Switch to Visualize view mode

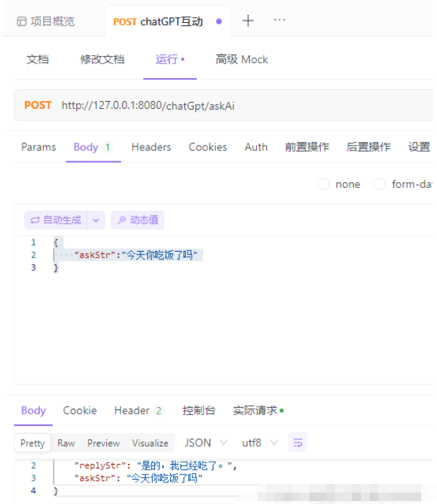coord(150,443)
